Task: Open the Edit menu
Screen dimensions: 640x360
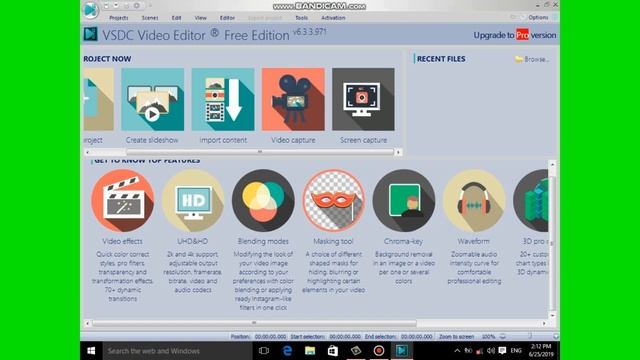Action: coord(176,18)
